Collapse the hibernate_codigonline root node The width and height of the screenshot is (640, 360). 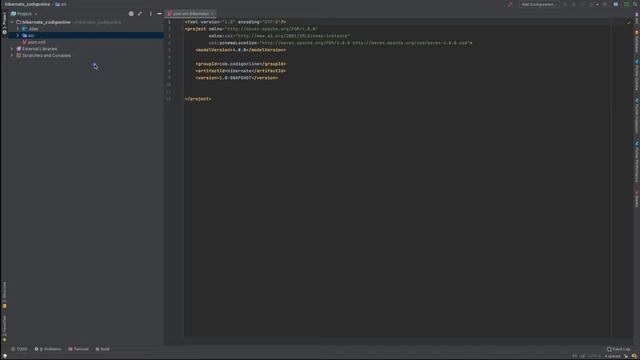click(x=12, y=22)
